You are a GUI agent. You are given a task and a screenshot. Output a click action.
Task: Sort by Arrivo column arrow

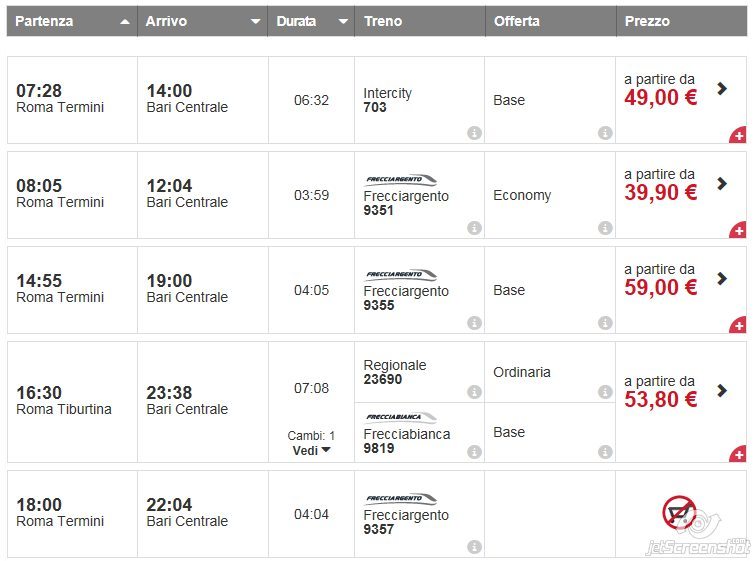pyautogui.click(x=255, y=21)
